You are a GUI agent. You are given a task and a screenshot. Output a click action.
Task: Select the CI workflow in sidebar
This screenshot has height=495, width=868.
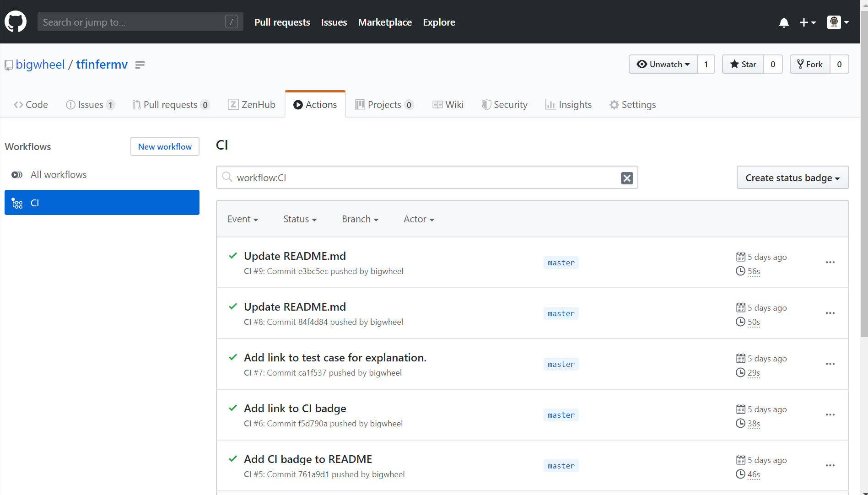pyautogui.click(x=102, y=203)
